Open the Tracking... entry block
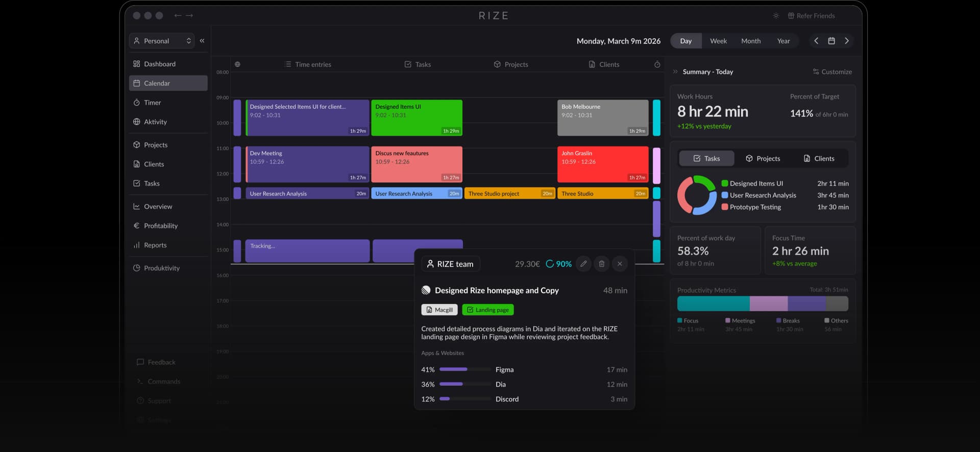The image size is (980, 452). 307,251
